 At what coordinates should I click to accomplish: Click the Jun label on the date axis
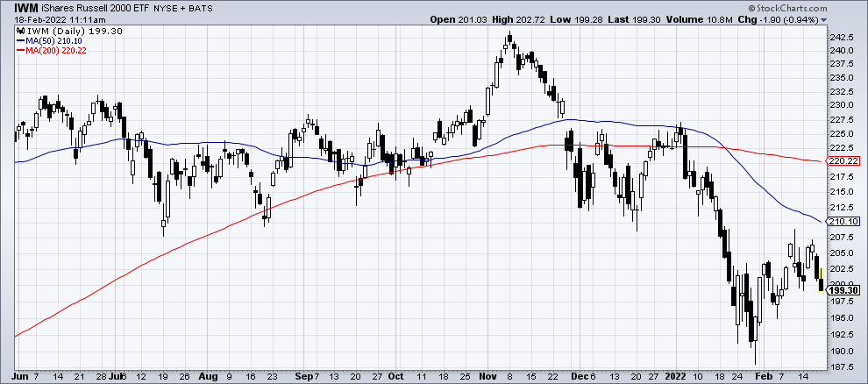pyautogui.click(x=19, y=376)
